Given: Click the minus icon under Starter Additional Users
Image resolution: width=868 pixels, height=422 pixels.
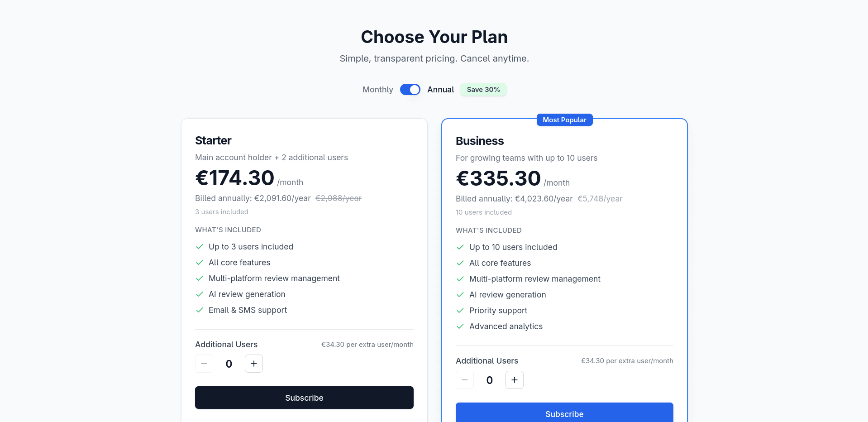Looking at the screenshot, I should tap(204, 364).
